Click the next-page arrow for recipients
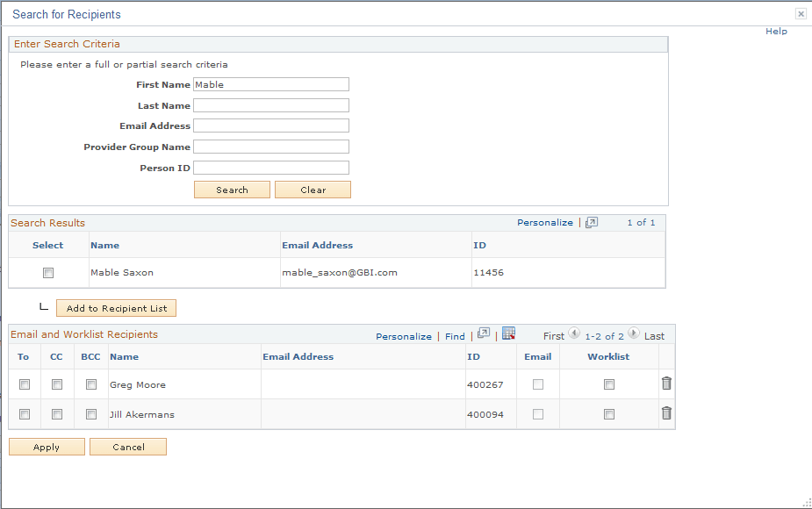Viewport: 812px width, 509px height. (x=633, y=335)
